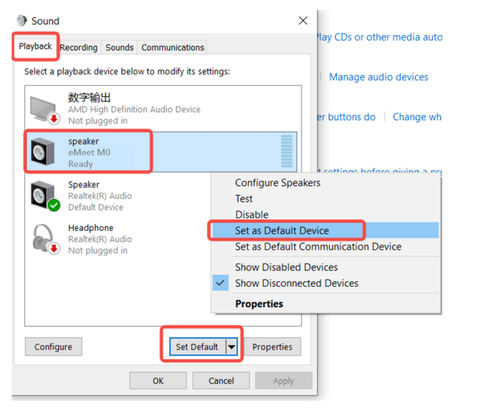Switch to the Sounds tab
The width and height of the screenshot is (480, 408).
pyautogui.click(x=119, y=48)
